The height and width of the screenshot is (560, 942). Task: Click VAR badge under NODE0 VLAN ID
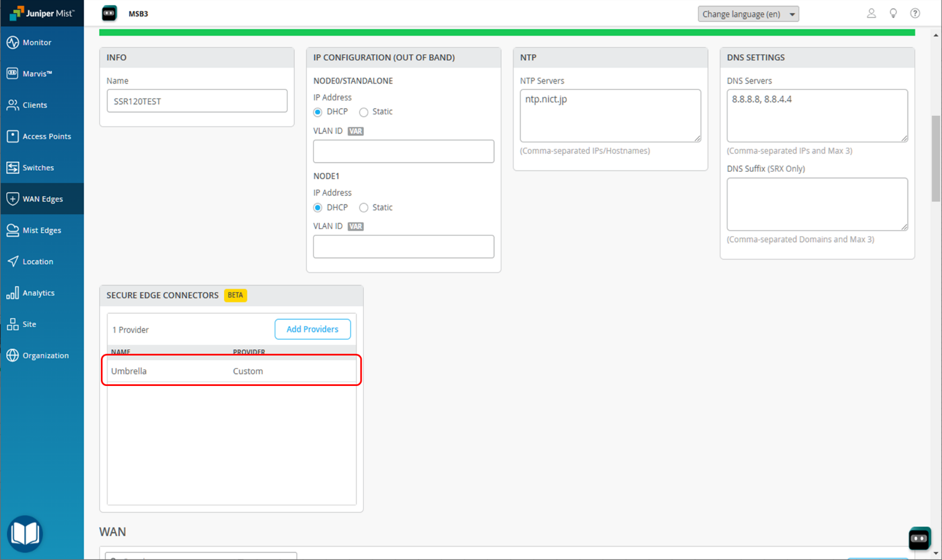point(356,131)
